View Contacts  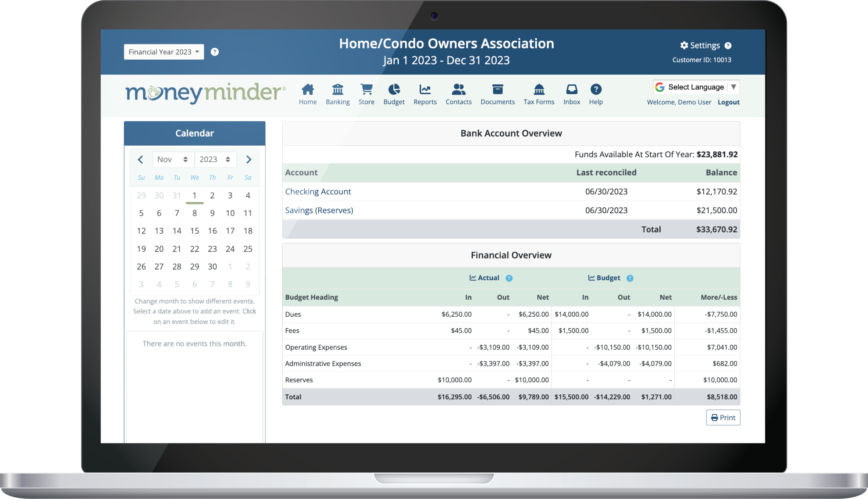(459, 94)
